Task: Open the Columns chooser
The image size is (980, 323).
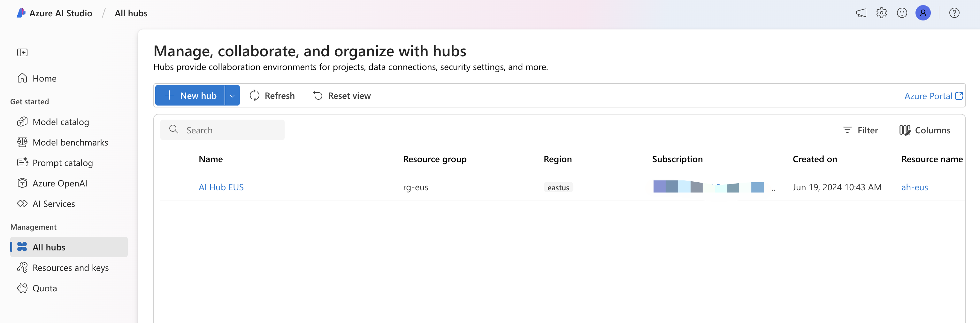Action: (925, 130)
